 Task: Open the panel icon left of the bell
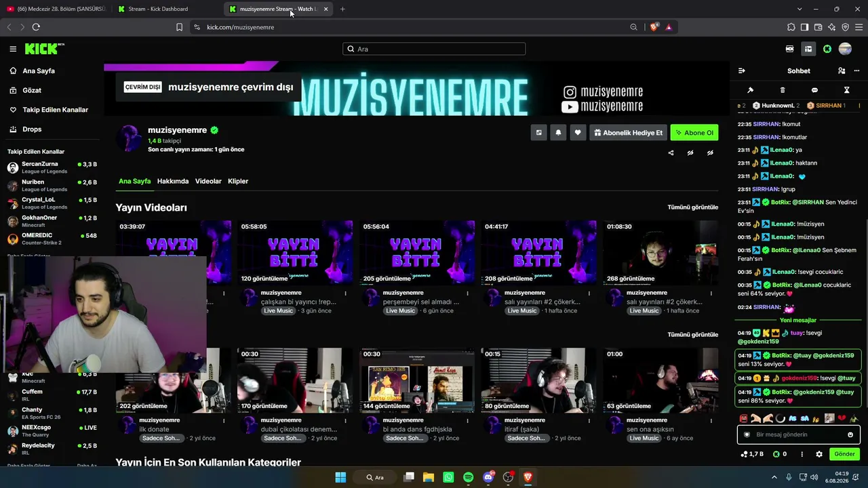[539, 133]
